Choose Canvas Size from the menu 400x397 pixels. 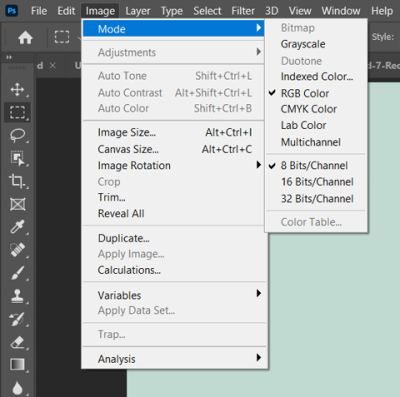tap(173, 149)
